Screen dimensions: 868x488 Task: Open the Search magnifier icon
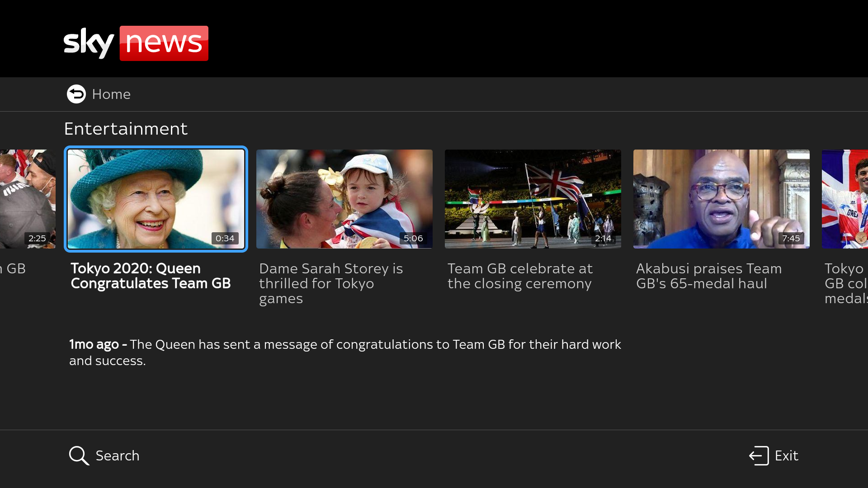click(78, 455)
